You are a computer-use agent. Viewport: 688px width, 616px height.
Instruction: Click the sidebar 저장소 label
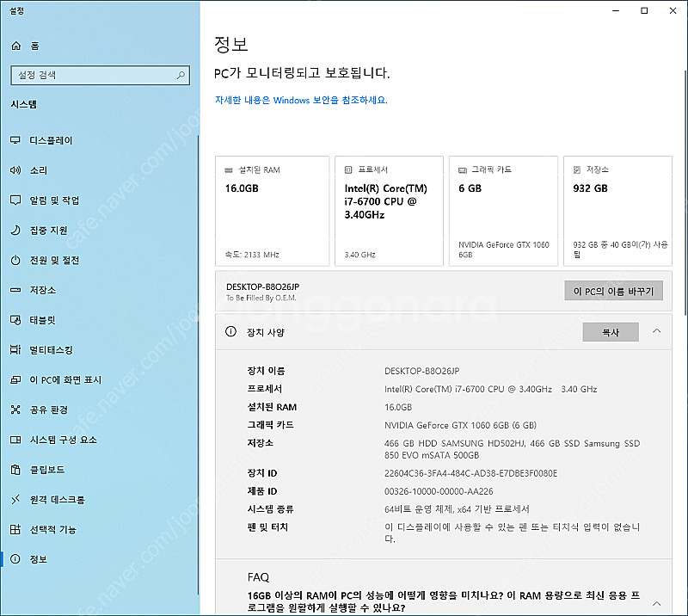42,290
